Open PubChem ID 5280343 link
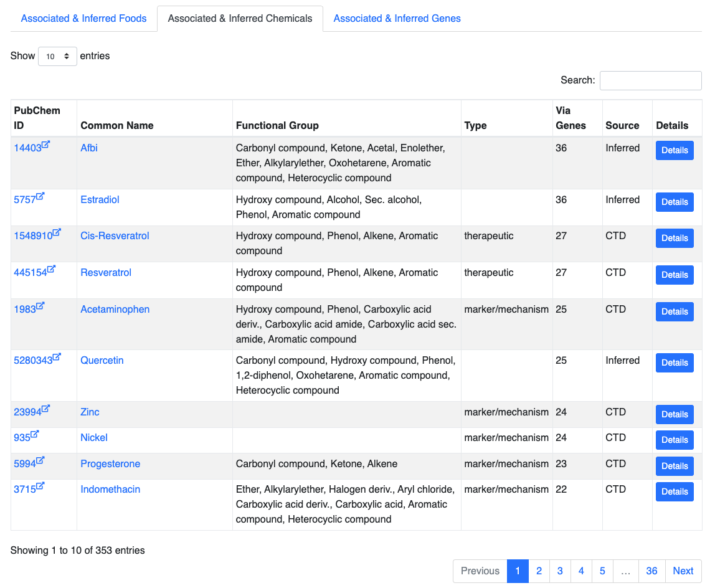 (33, 361)
